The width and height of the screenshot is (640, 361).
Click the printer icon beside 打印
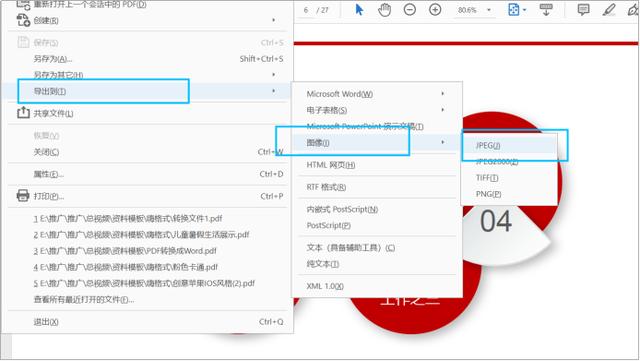point(23,196)
